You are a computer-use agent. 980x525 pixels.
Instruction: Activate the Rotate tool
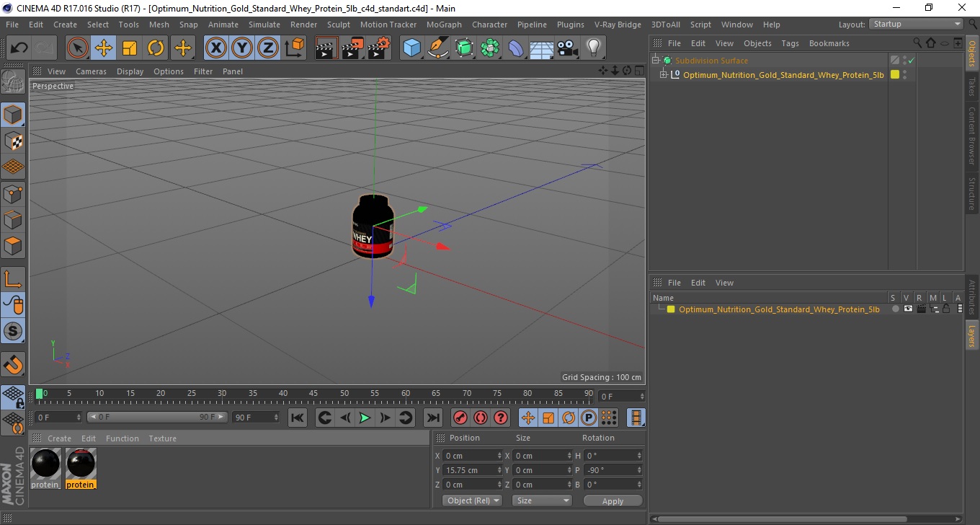[x=156, y=48]
